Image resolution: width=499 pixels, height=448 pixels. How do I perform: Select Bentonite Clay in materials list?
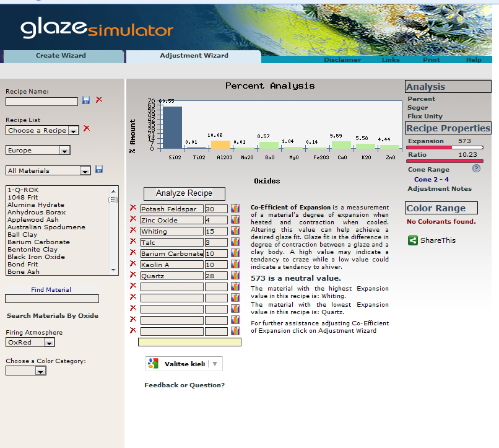[x=32, y=249]
